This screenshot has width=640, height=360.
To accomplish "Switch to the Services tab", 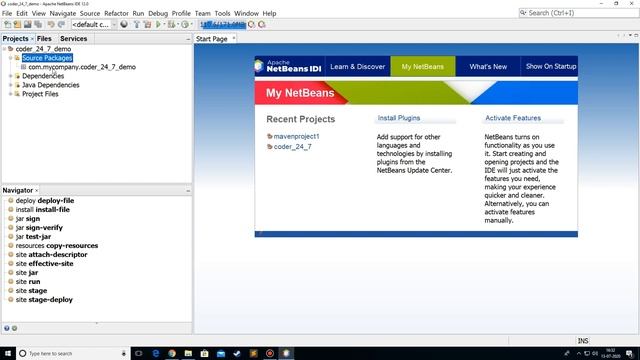I will (73, 38).
